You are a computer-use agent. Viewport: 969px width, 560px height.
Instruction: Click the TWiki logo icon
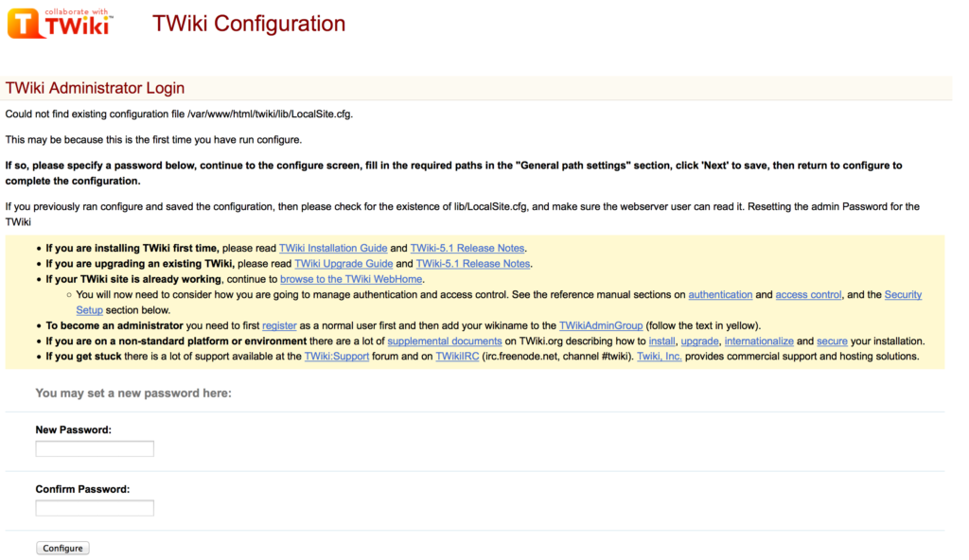(x=60, y=24)
